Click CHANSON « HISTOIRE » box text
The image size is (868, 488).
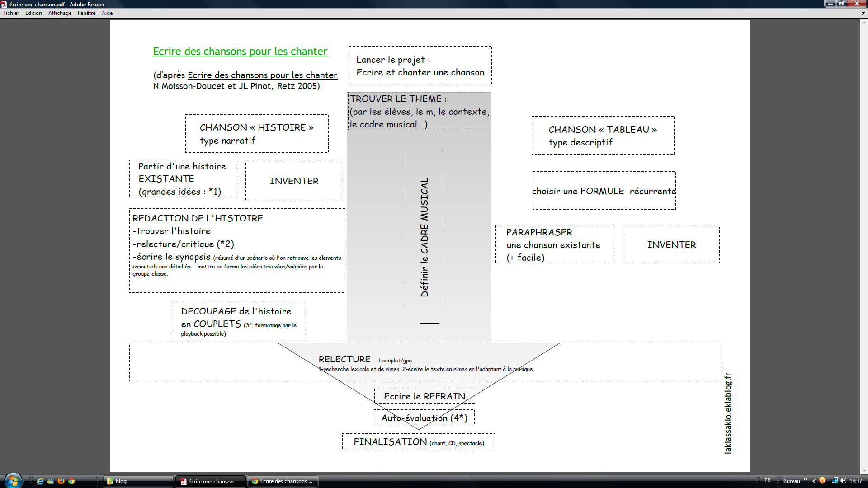(257, 127)
